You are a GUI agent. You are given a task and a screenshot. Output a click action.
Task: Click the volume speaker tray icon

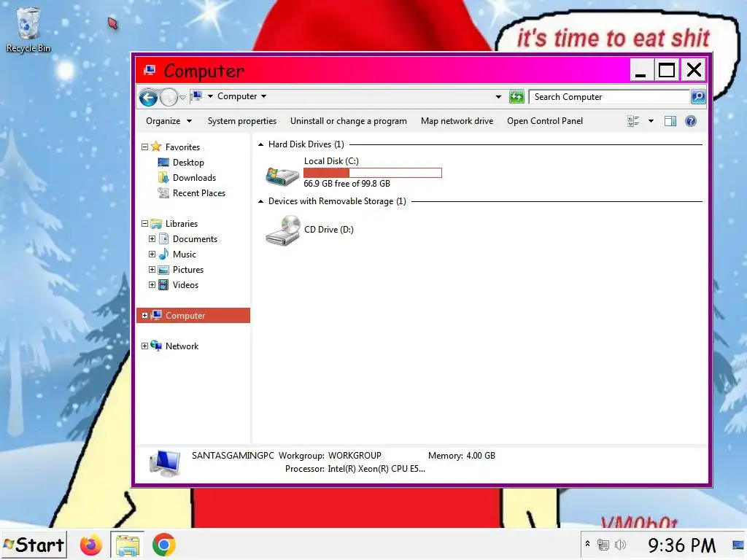(620, 545)
